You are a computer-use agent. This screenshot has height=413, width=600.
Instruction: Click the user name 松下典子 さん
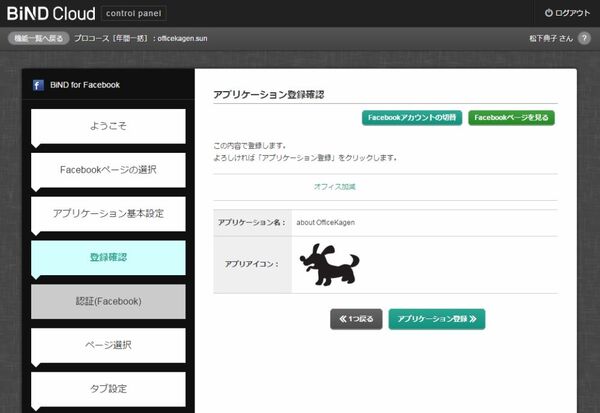pos(551,38)
